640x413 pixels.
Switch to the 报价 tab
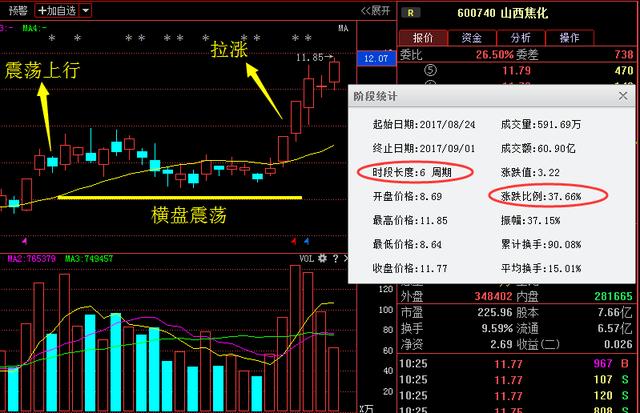[423, 38]
